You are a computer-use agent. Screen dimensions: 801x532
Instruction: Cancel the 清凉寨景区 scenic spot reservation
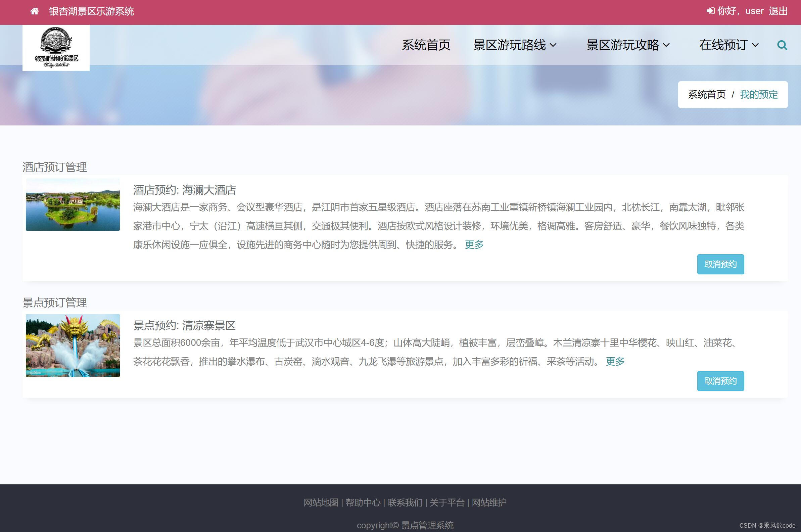(x=720, y=381)
